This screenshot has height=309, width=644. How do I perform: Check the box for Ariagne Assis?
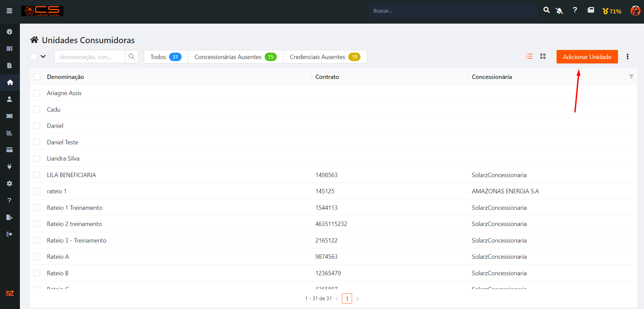tap(37, 93)
